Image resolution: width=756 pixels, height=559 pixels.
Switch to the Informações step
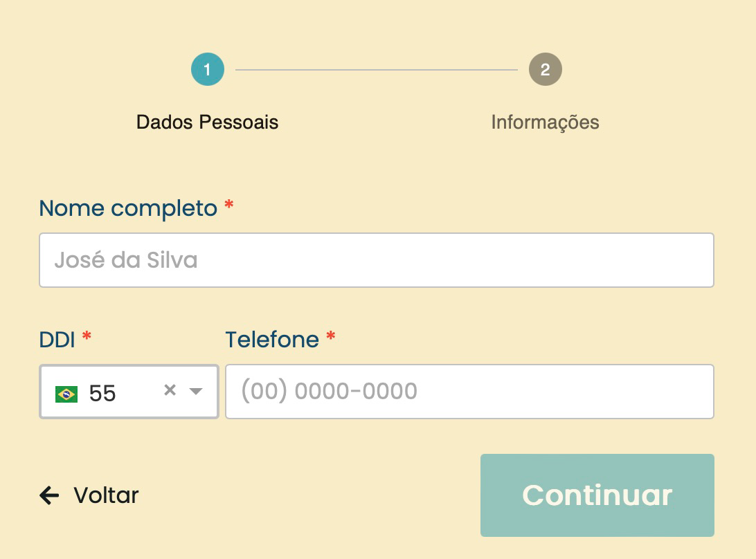[x=545, y=122]
